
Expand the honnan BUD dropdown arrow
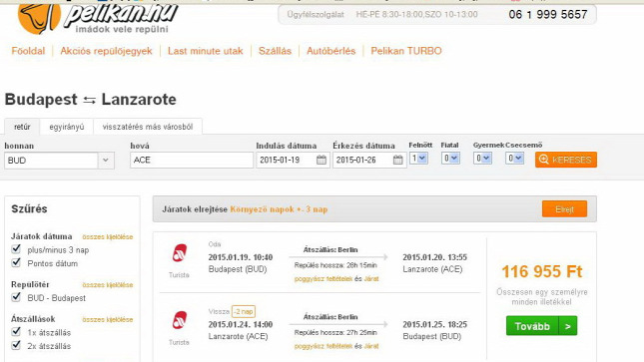click(106, 161)
